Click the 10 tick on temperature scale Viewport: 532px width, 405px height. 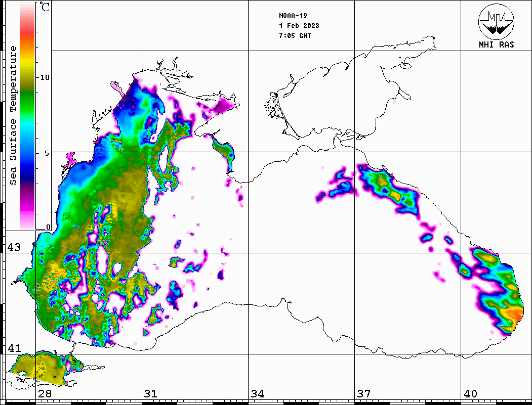tap(45, 77)
